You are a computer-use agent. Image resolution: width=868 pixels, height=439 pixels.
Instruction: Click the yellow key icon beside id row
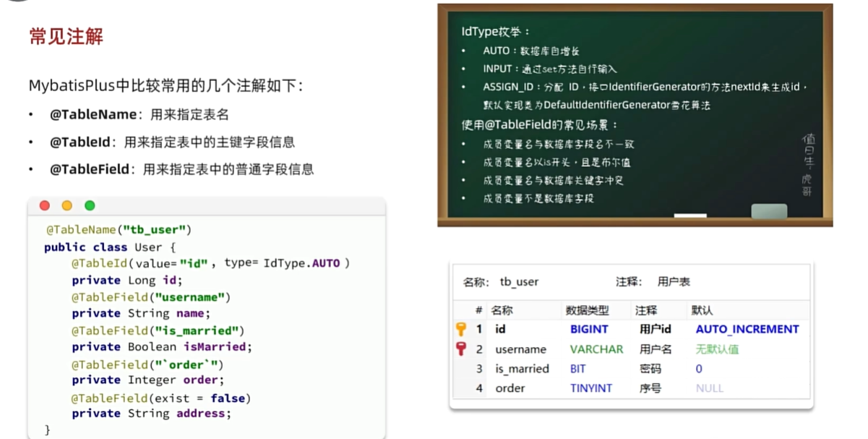coord(461,329)
